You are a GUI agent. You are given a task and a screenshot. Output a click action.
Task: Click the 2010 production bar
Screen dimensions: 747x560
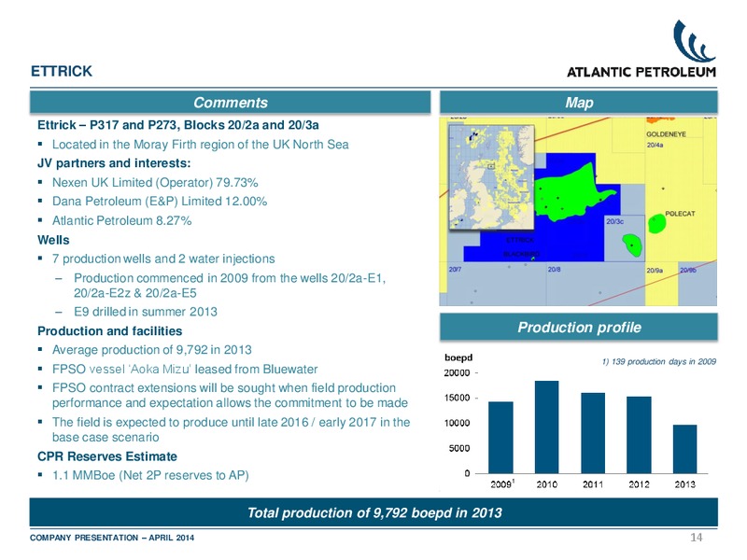pyautogui.click(x=546, y=427)
